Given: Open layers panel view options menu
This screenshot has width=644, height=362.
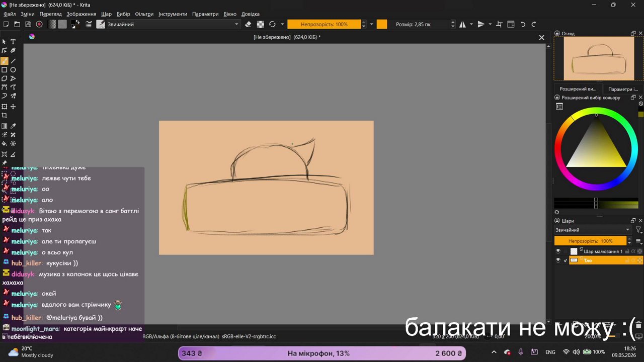Looking at the screenshot, I should 638,241.
